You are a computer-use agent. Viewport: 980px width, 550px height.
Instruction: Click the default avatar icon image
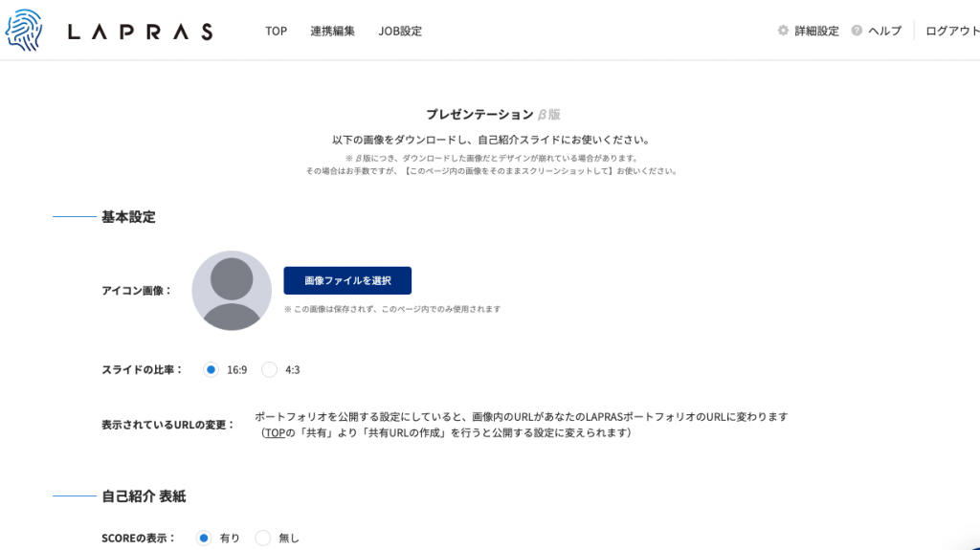(232, 291)
